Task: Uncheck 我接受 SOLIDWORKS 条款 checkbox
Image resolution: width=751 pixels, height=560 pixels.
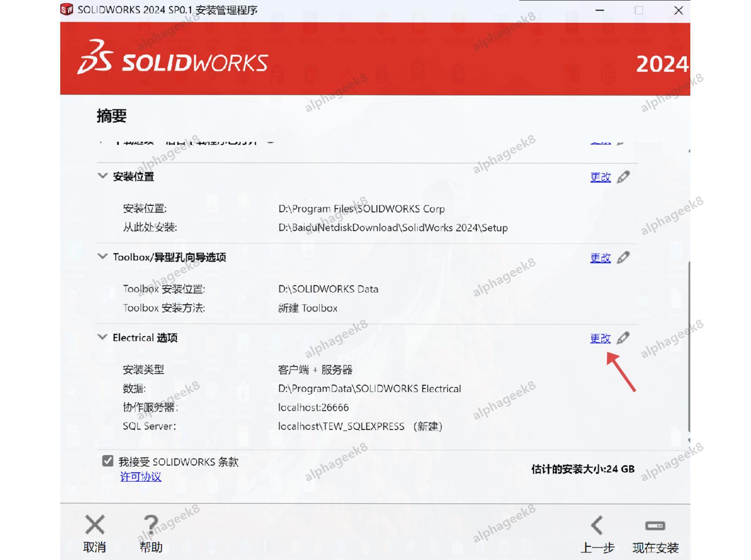Action: (x=107, y=461)
